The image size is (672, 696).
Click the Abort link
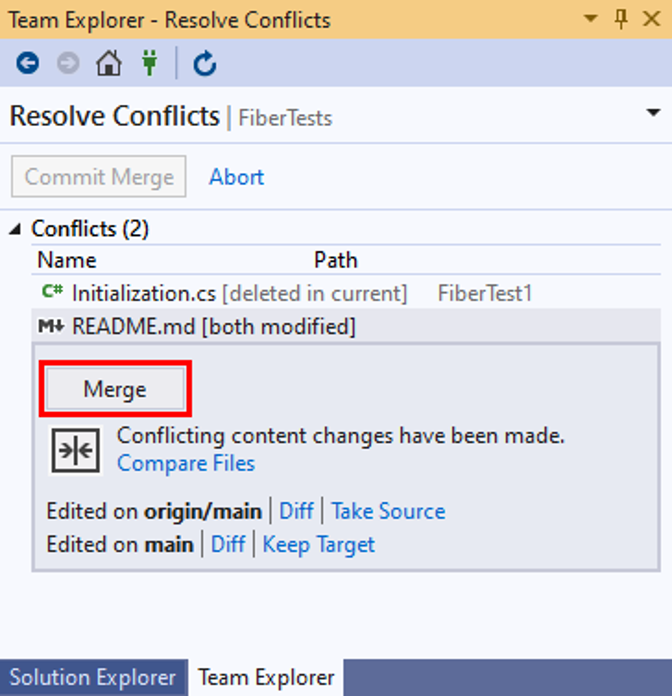[236, 177]
